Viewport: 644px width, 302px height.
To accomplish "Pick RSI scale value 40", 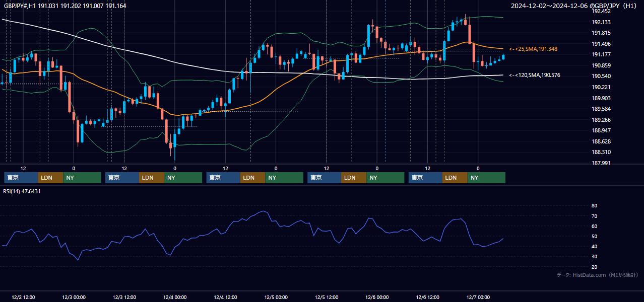I will click(594, 246).
